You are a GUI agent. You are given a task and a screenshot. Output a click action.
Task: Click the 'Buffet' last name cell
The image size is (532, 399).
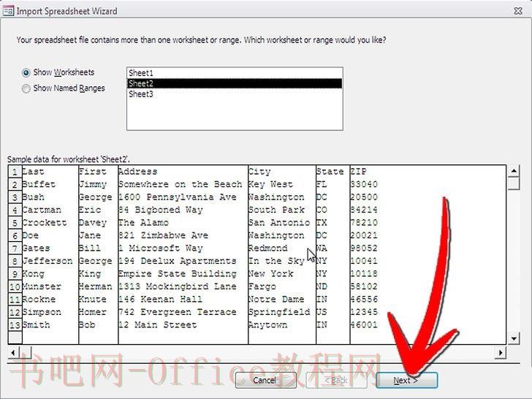click(x=50, y=185)
